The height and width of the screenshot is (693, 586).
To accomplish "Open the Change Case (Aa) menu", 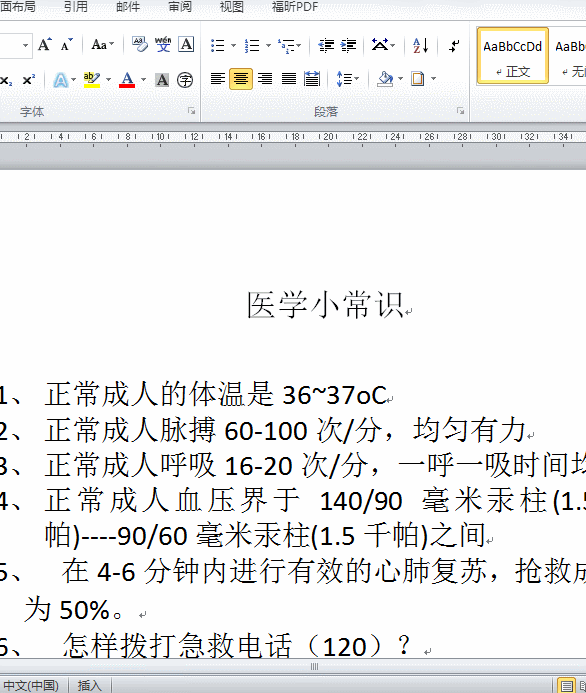I will 102,45.
